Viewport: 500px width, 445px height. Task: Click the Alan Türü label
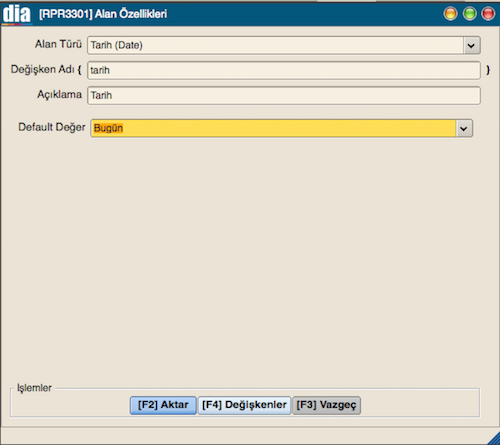pos(58,44)
